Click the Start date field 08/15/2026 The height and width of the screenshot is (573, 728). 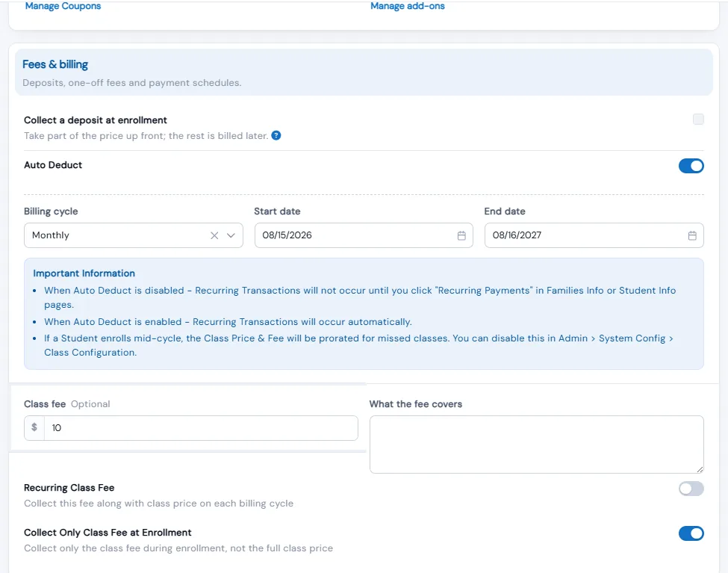click(364, 235)
